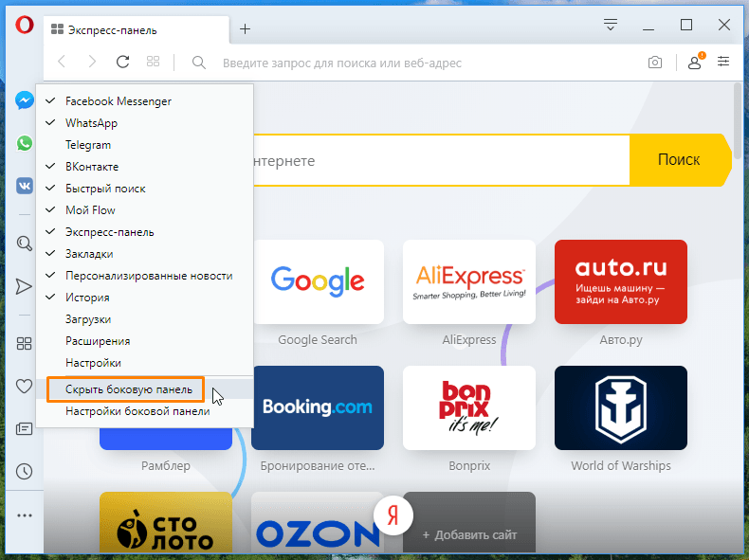Toggle Закладки menu entry

pyautogui.click(x=144, y=254)
